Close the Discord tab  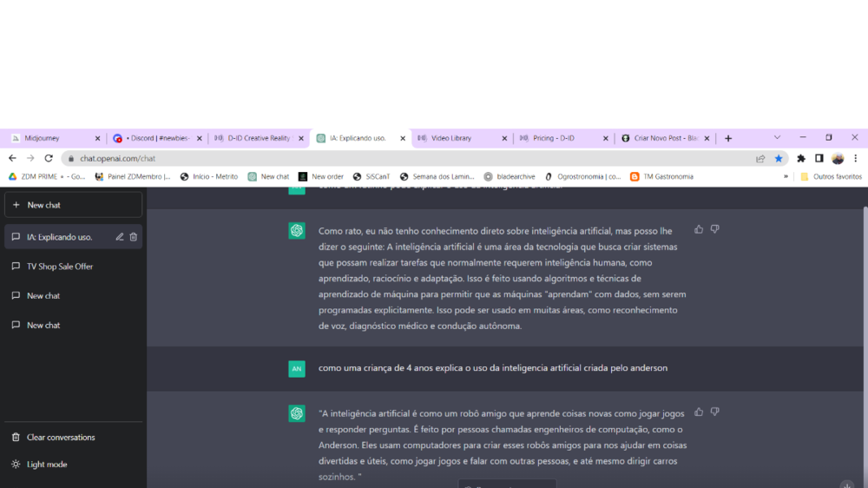click(200, 138)
